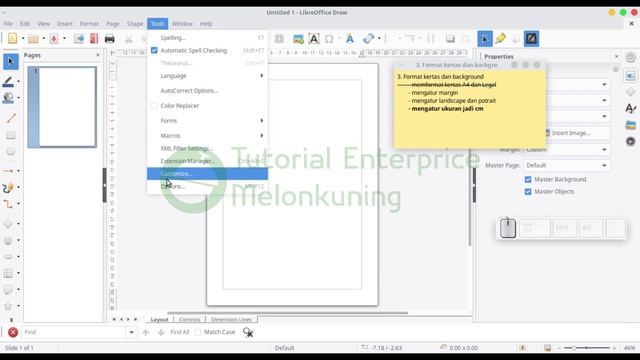Click the Special Character omega icon

tap(329, 39)
